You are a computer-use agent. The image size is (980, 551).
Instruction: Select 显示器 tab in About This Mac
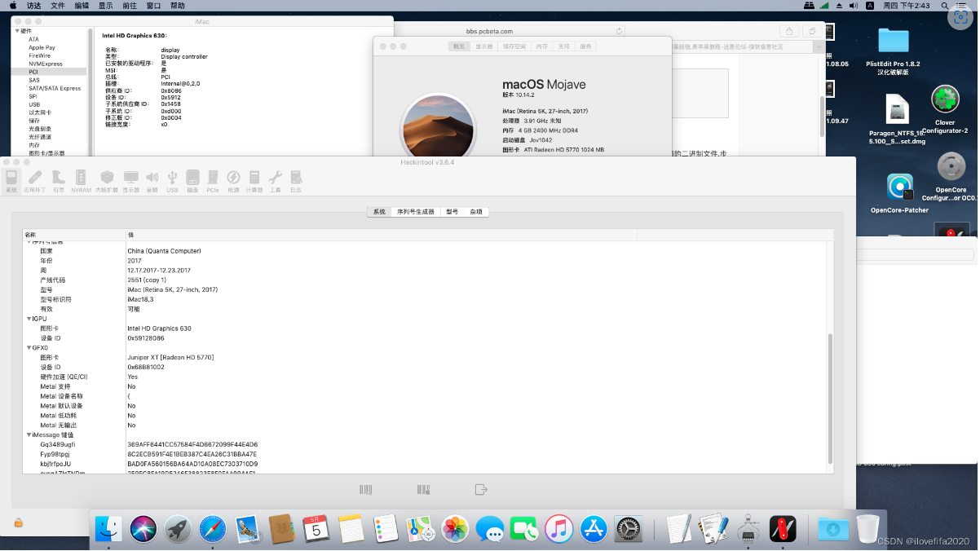click(484, 46)
